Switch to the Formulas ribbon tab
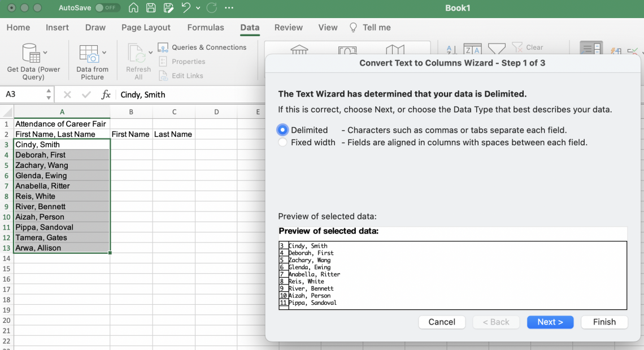Image resolution: width=644 pixels, height=350 pixels. pyautogui.click(x=206, y=27)
